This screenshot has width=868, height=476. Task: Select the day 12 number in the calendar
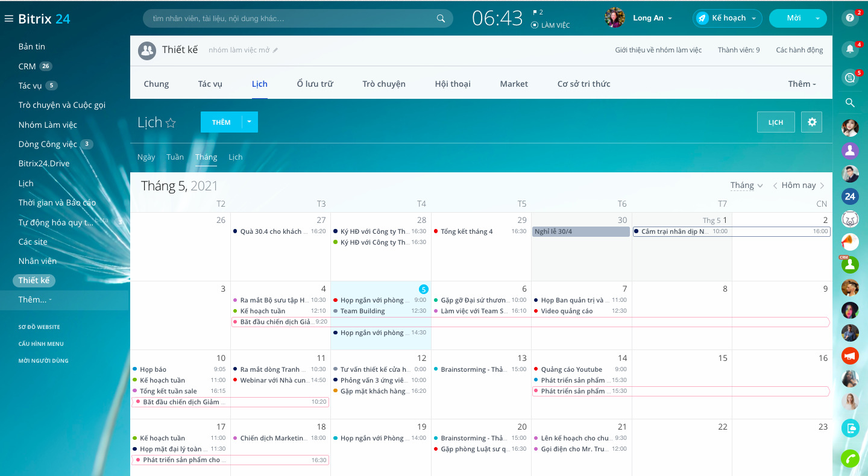coord(421,358)
